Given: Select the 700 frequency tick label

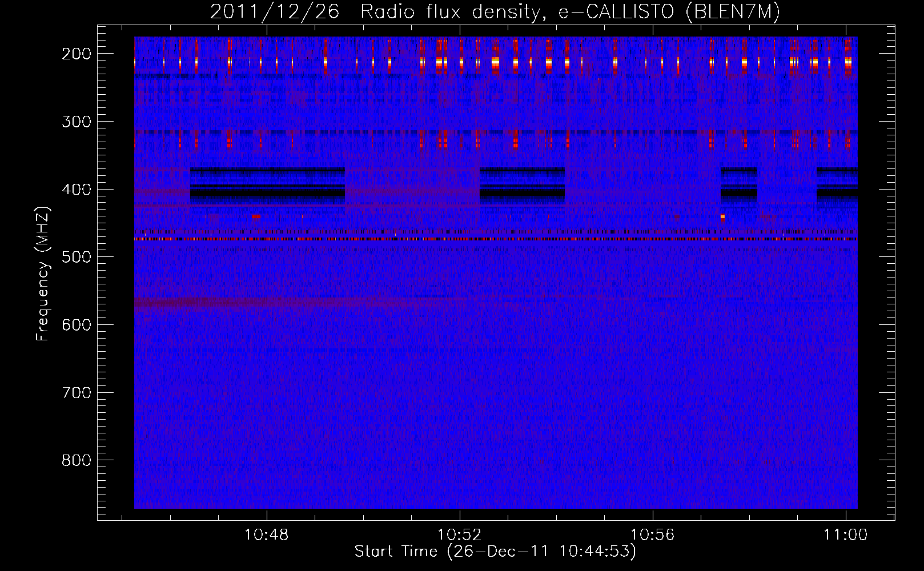Looking at the screenshot, I should (x=77, y=393).
